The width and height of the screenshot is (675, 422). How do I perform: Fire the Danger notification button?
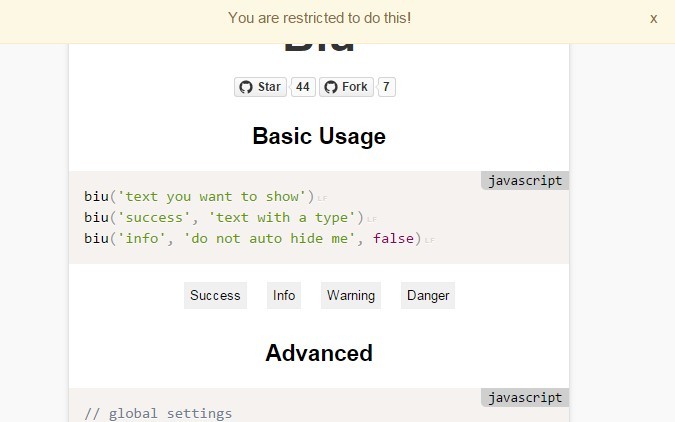pos(428,295)
